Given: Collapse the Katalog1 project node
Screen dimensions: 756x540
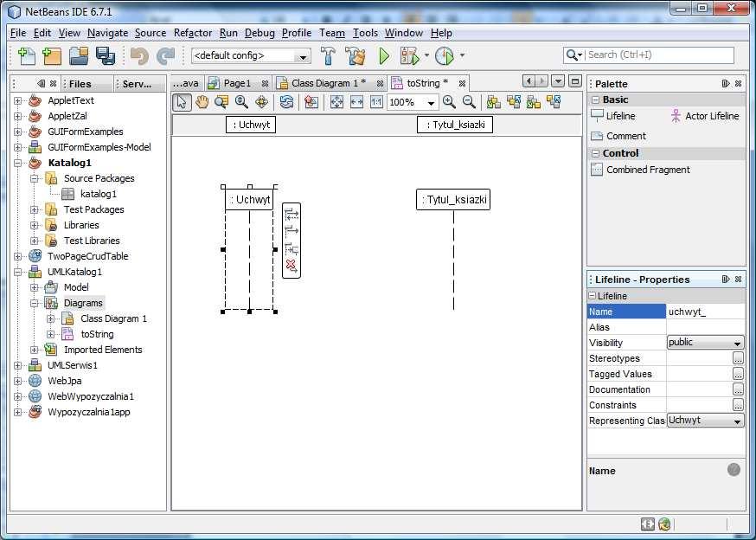Looking at the screenshot, I should (x=18, y=163).
